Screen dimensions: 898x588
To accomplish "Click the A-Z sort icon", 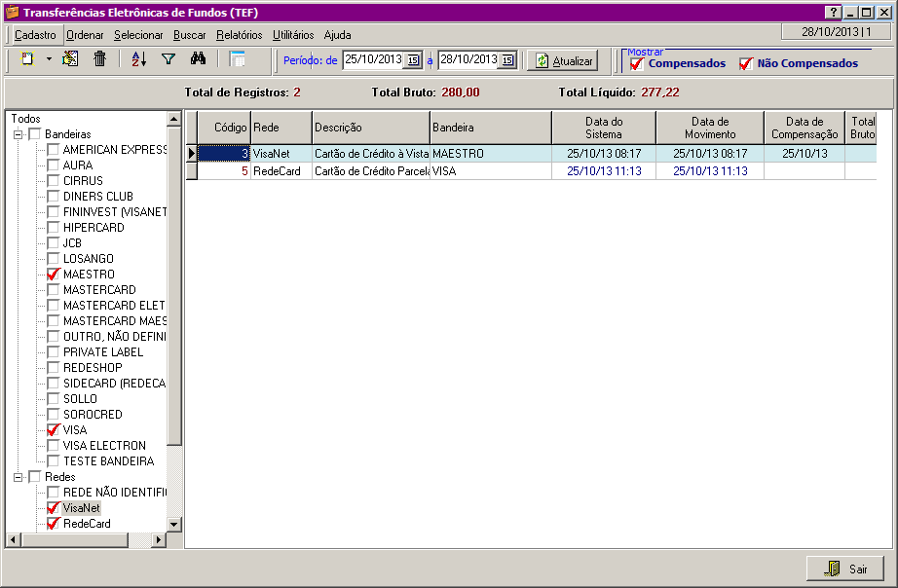I will tap(138, 59).
